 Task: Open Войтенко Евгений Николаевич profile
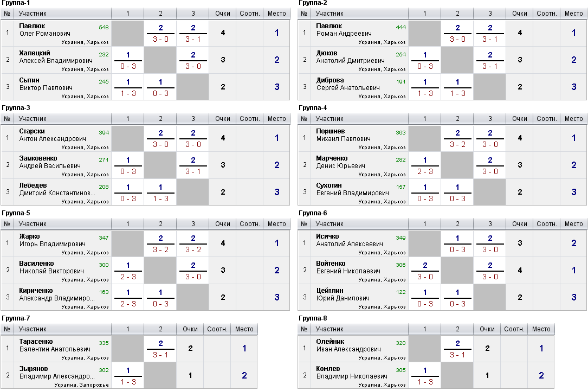(x=348, y=267)
